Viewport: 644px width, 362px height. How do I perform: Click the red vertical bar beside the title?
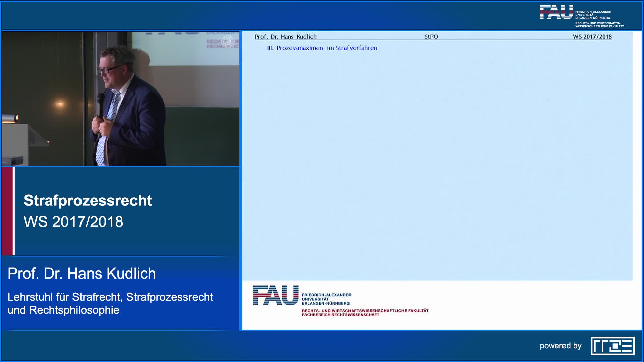tap(7, 211)
